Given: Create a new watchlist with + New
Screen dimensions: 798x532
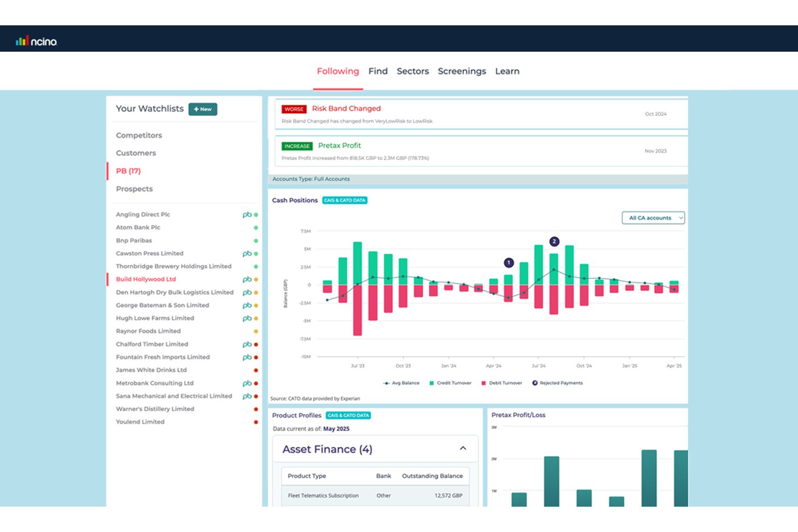Looking at the screenshot, I should point(203,109).
